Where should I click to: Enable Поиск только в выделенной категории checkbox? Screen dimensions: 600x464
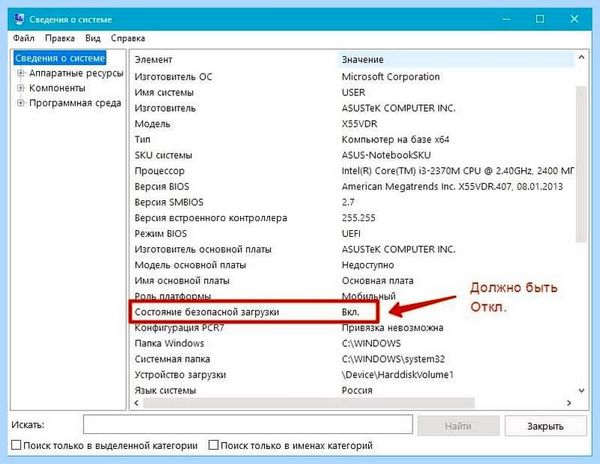16,445
